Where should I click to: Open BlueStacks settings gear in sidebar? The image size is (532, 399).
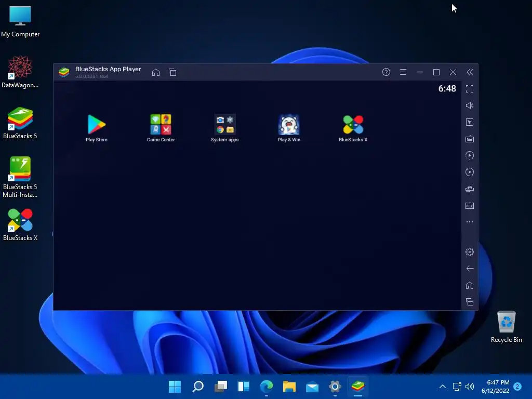click(x=470, y=252)
